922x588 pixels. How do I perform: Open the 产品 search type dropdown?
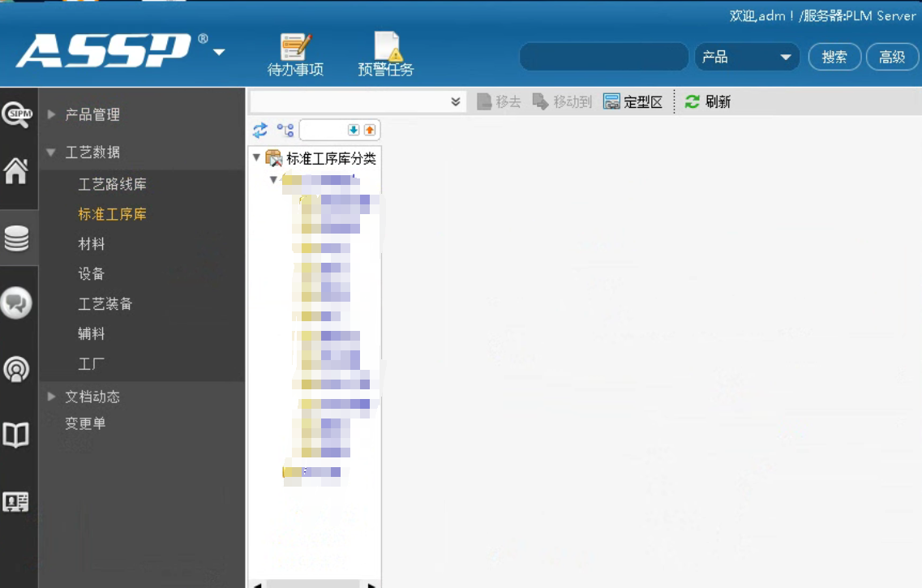tap(747, 57)
